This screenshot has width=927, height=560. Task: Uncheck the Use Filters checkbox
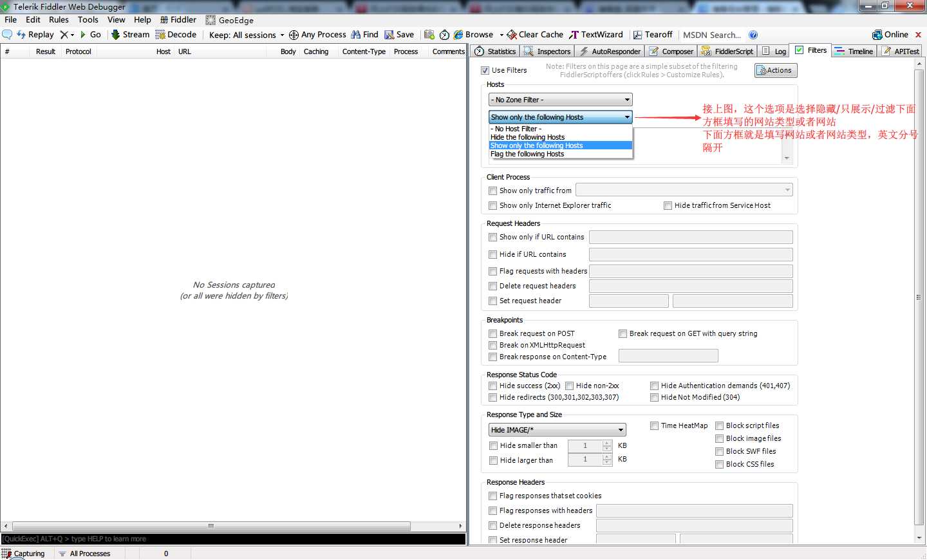click(x=485, y=70)
